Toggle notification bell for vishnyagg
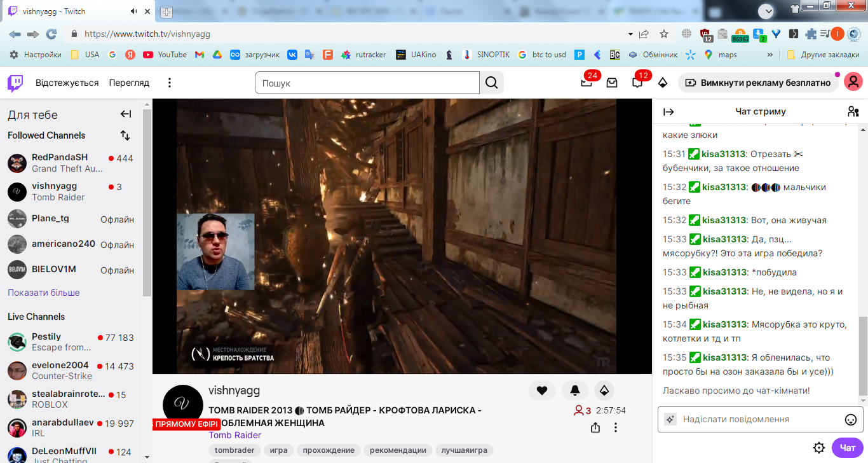 coord(575,390)
